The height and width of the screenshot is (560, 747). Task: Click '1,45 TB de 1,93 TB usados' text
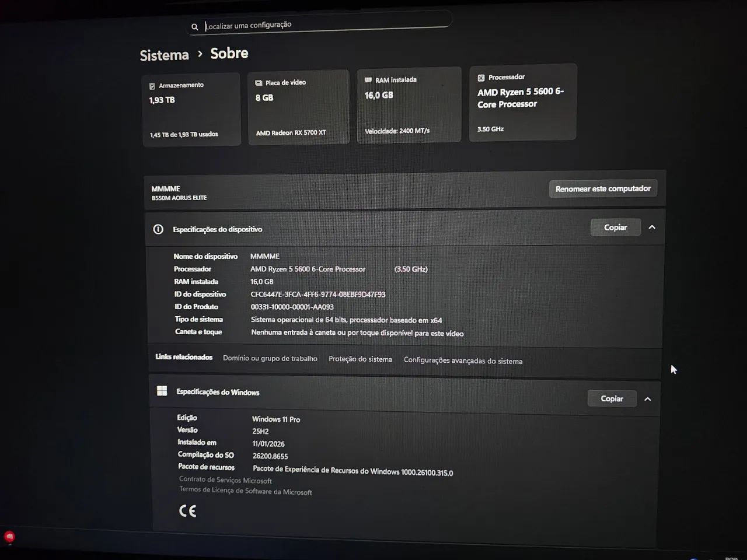184,135
